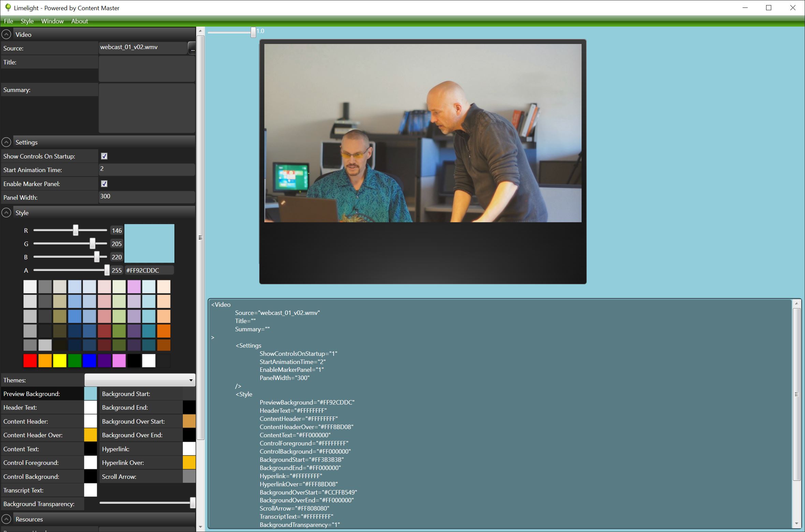Pick the red swatch in palette
805x532 pixels.
click(x=30, y=361)
